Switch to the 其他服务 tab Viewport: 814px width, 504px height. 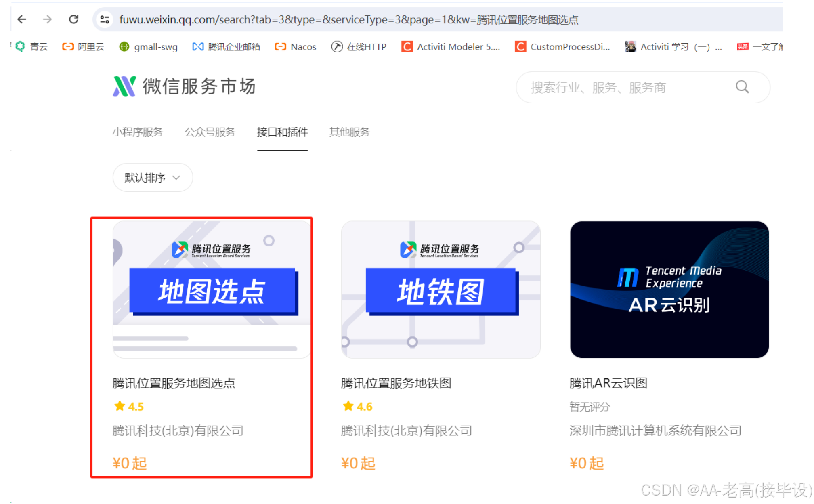click(x=350, y=132)
